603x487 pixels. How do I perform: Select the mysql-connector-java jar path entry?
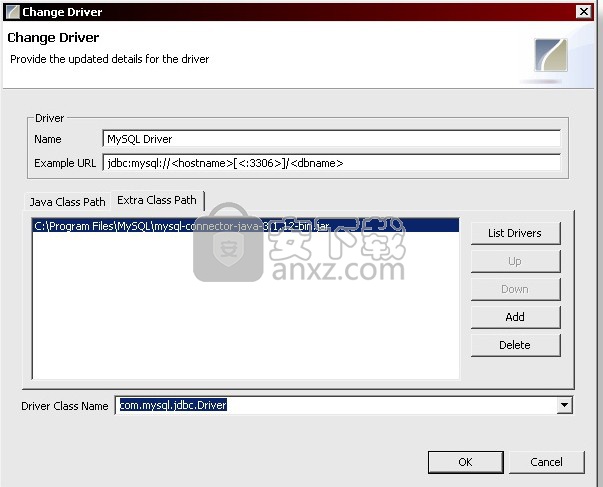point(245,226)
